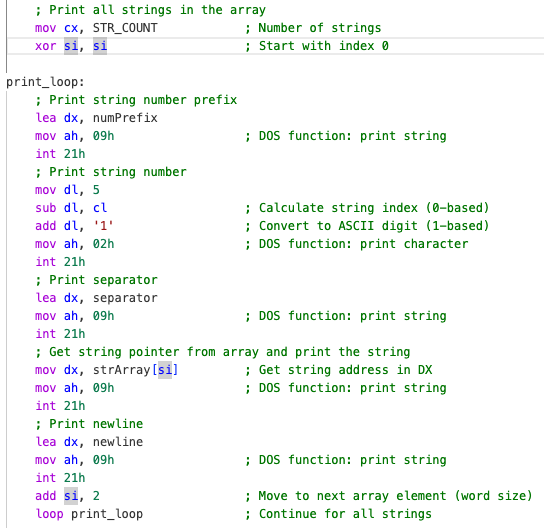544x528 pixels.
Task: Click newline in the lea dx line
Action: tap(118, 442)
